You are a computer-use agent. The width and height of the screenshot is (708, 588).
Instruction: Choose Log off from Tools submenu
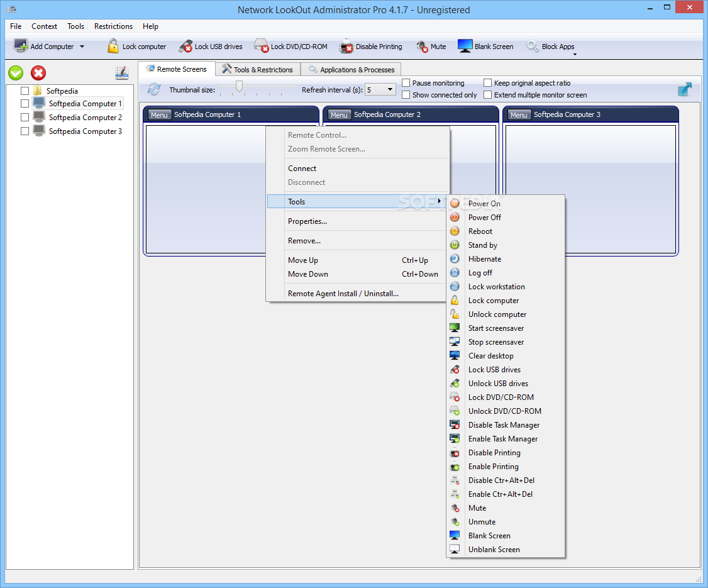point(506,273)
